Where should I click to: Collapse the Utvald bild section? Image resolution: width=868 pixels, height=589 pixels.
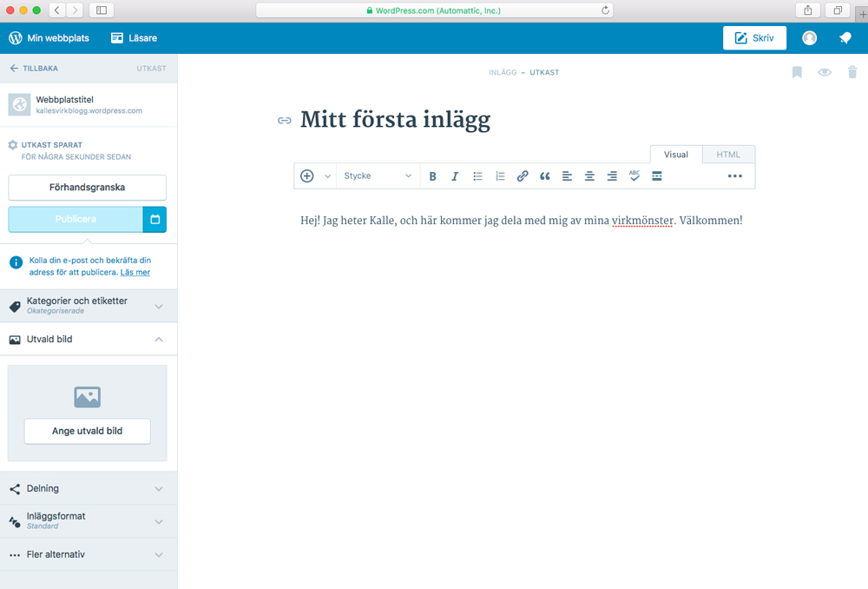point(159,340)
